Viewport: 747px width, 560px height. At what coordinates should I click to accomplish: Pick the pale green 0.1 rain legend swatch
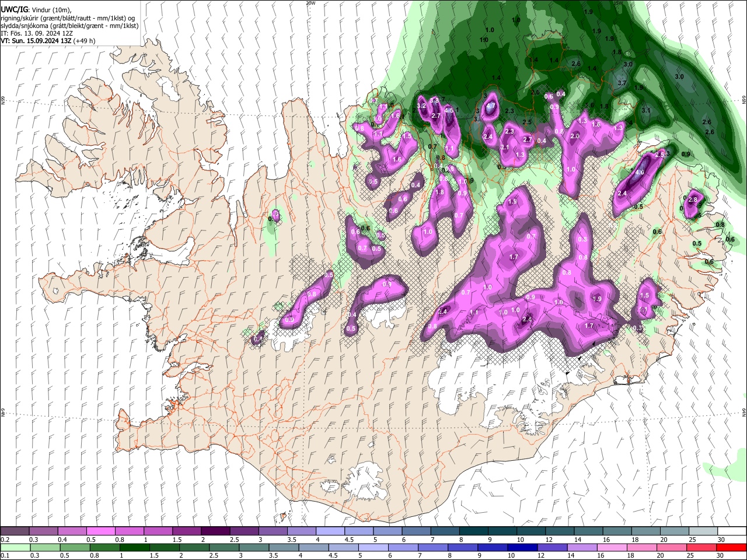click(15, 547)
